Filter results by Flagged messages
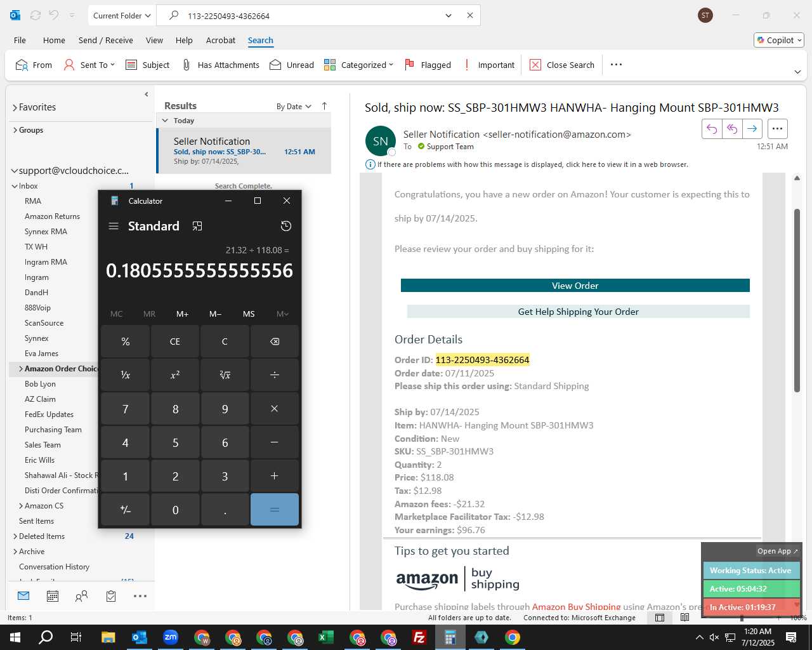Viewport: 812px width, 650px height. click(x=428, y=65)
